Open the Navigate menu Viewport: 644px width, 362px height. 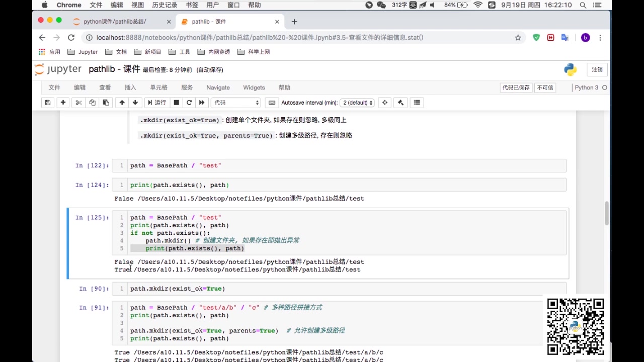tap(218, 87)
